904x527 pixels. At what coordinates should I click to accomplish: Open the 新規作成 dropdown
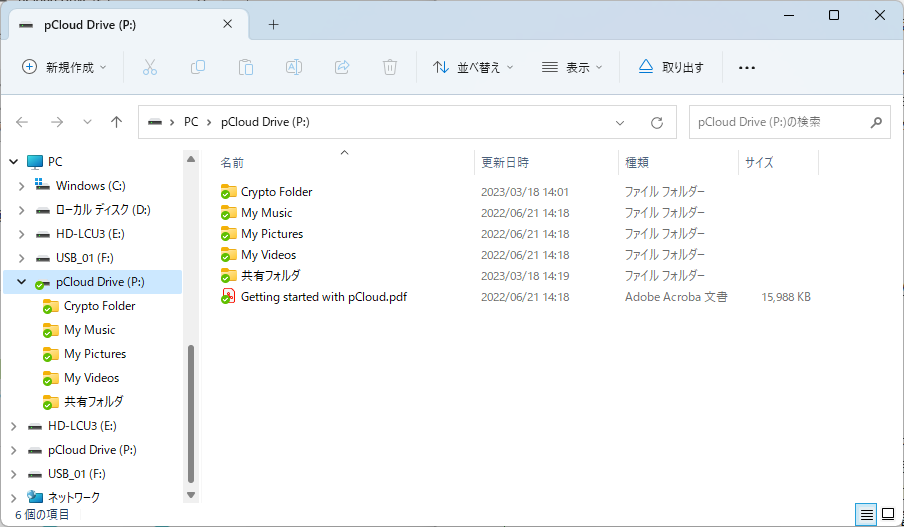pos(64,67)
